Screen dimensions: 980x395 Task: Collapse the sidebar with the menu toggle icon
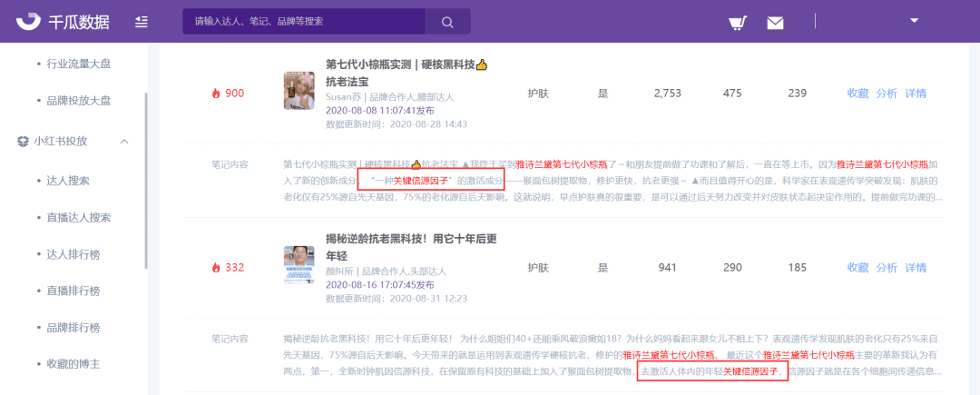[142, 22]
